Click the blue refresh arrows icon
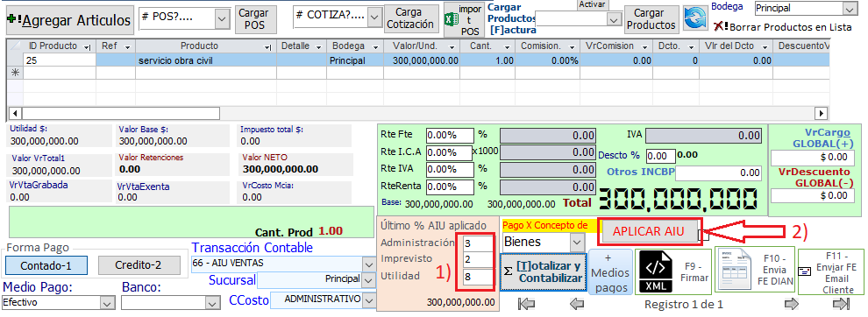This screenshot has width=868, height=317. click(x=694, y=18)
